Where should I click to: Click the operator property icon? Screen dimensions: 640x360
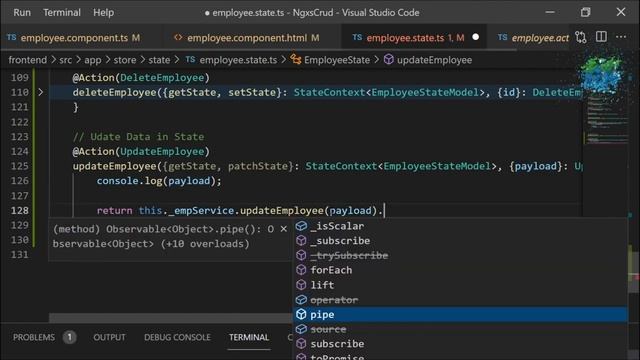tap(301, 300)
